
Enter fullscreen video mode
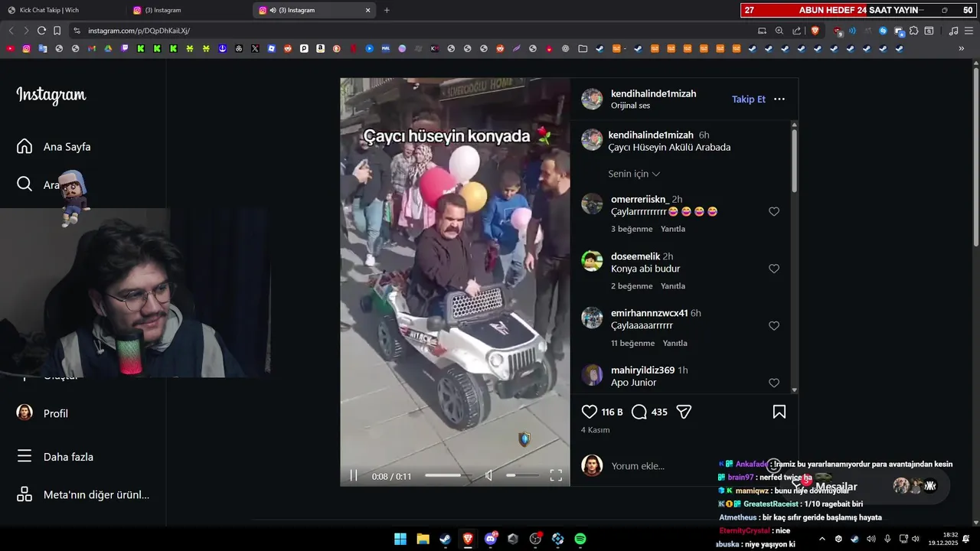(x=556, y=475)
